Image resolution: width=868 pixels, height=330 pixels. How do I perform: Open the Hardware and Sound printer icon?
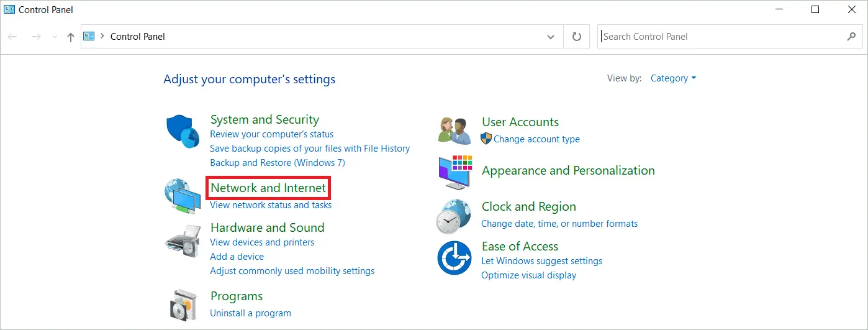pos(183,242)
